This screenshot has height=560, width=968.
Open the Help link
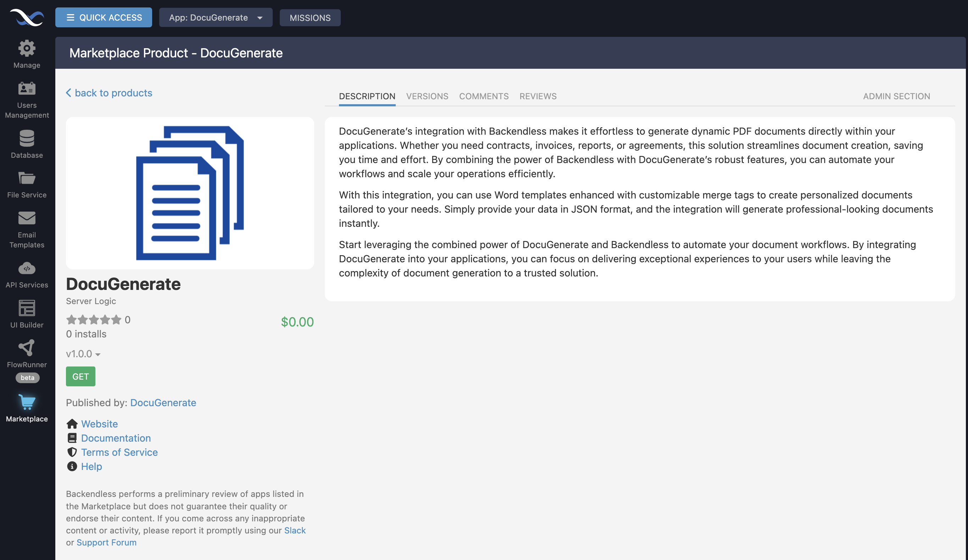click(x=91, y=466)
